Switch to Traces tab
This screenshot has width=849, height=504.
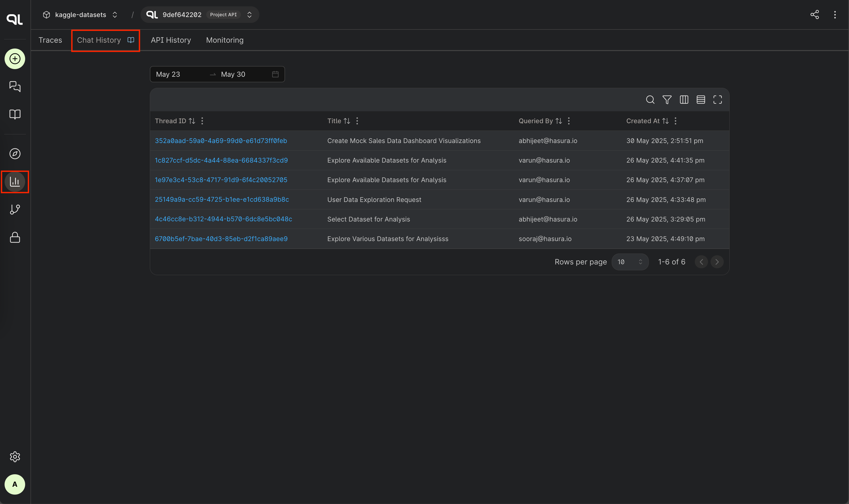coord(50,40)
